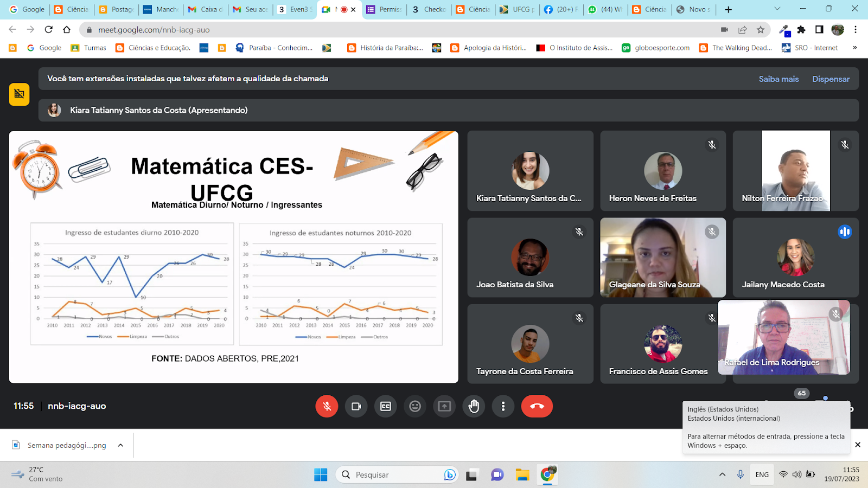The height and width of the screenshot is (488, 868).
Task: Send a reaction with the emoji button
Action: [415, 406]
